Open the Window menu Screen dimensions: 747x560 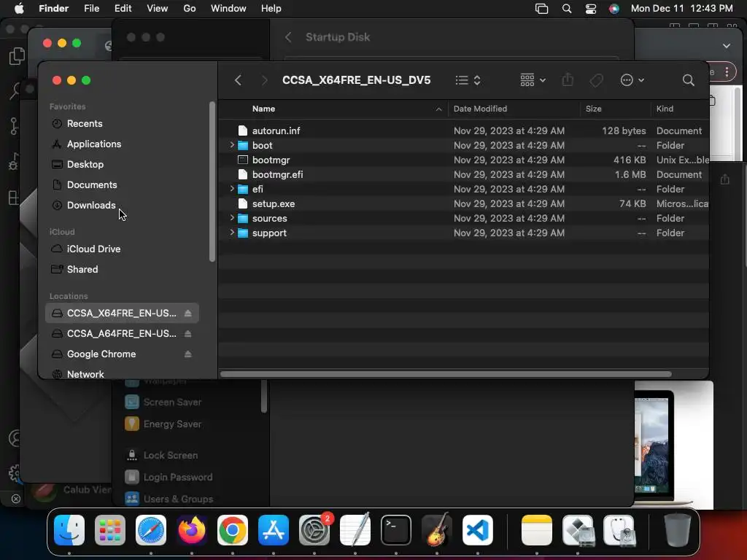(x=228, y=8)
